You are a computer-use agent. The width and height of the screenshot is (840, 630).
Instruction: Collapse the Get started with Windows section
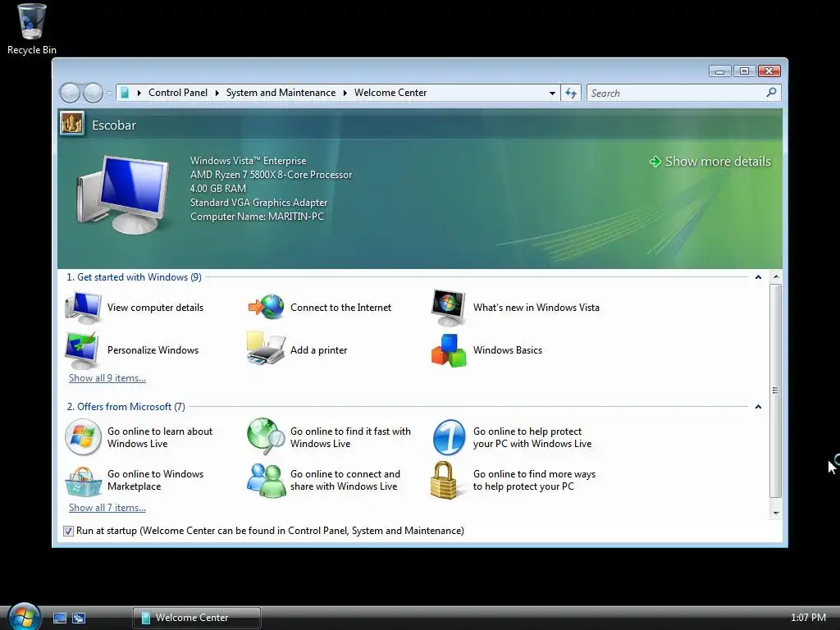pos(758,277)
